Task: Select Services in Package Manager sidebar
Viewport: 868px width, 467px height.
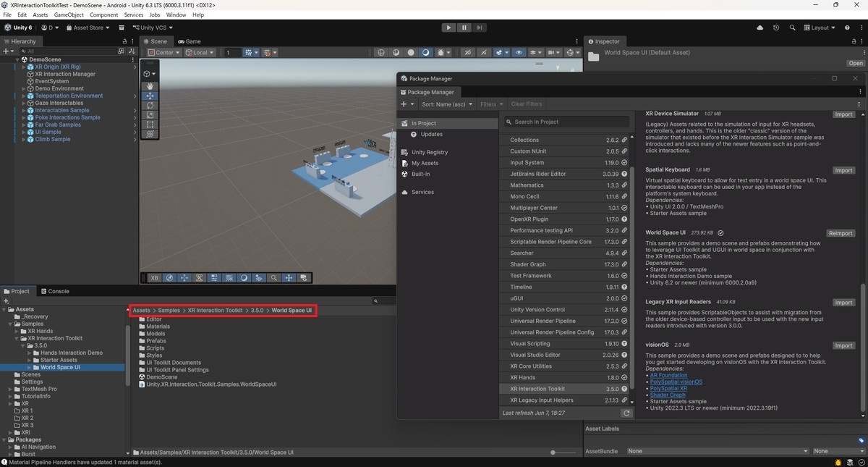Action: 422,192
